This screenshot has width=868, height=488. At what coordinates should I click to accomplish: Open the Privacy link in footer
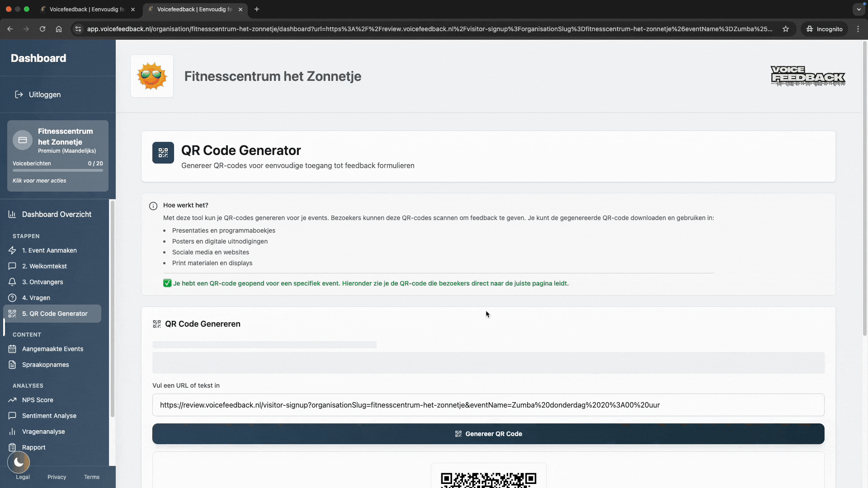(57, 477)
